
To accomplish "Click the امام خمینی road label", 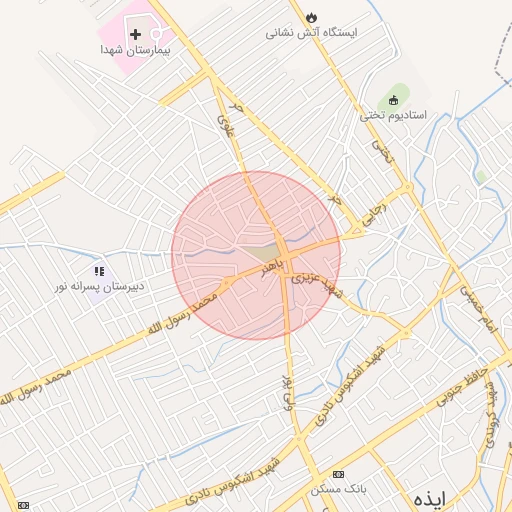I will click(479, 309).
